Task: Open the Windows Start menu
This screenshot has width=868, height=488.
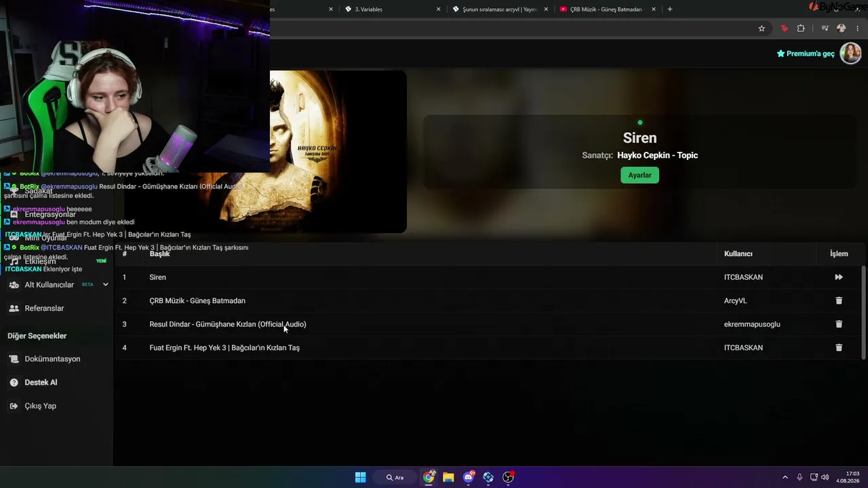Action: (361, 477)
